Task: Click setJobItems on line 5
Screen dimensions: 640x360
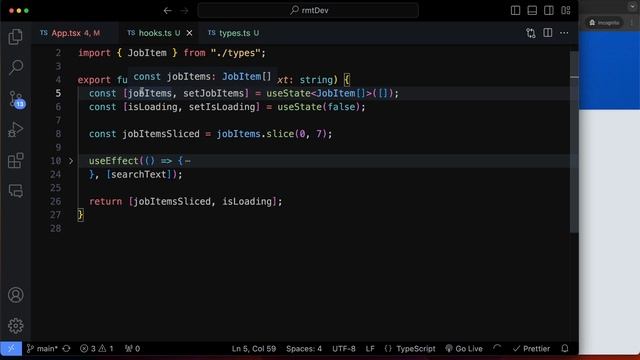Action: (x=213, y=93)
